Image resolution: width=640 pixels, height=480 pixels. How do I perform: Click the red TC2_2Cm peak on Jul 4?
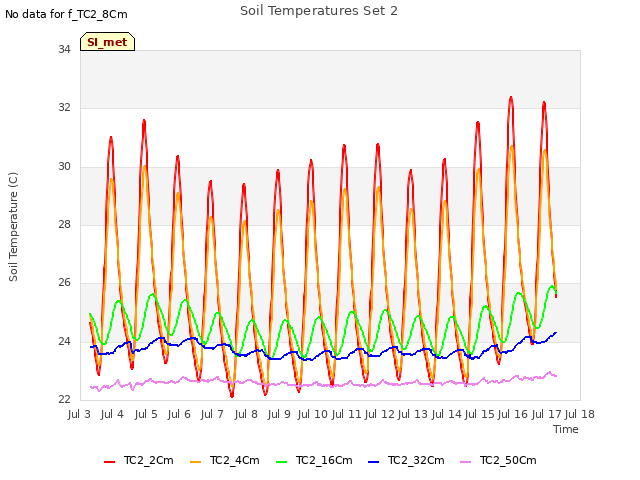click(111, 138)
